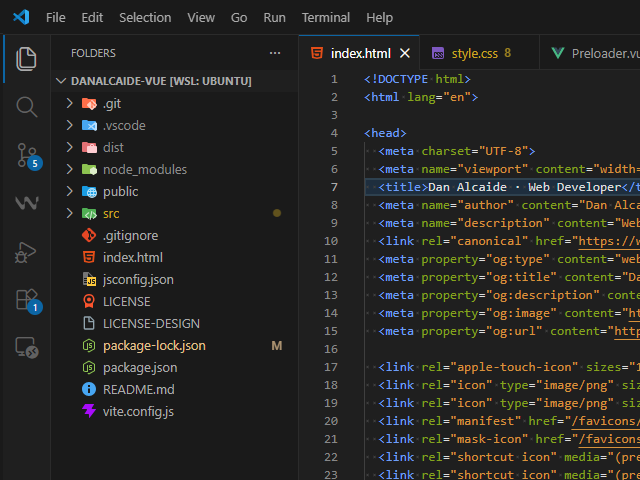
Task: Open the Remote Explorer view
Action: coord(27,348)
